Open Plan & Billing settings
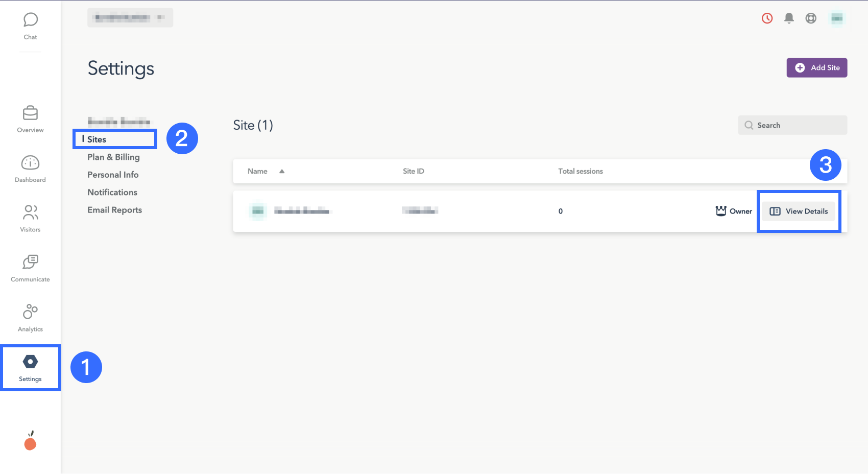The image size is (868, 474). [113, 157]
